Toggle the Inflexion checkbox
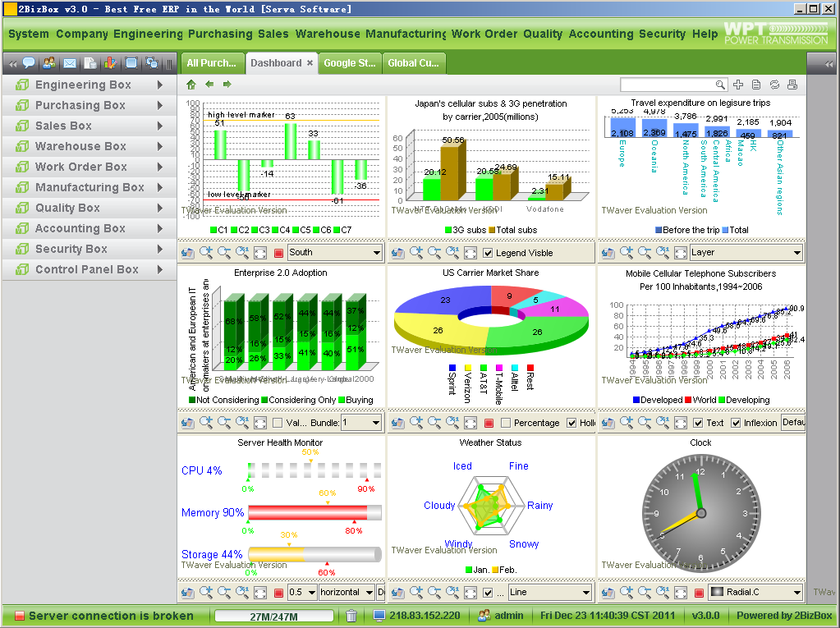The height and width of the screenshot is (628, 840). (x=736, y=423)
